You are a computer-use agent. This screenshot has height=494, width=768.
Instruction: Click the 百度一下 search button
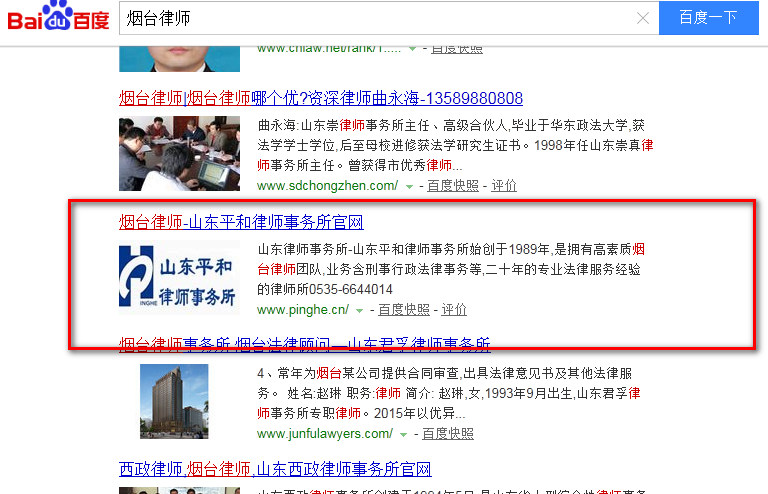(x=707, y=18)
